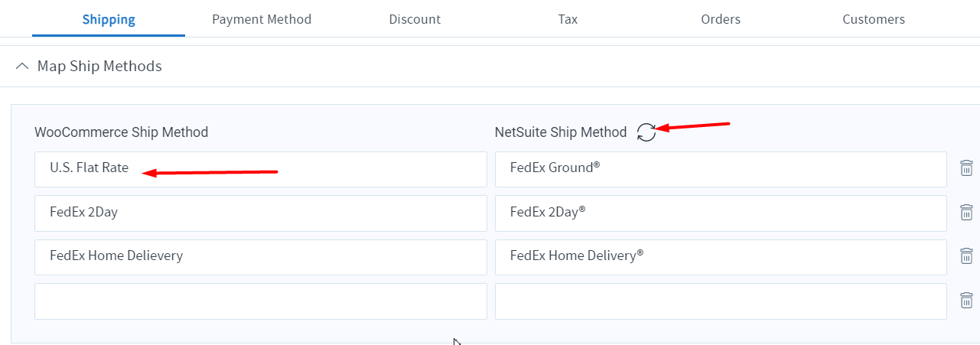
Task: Open the empty NetSuite ship method field
Action: (x=721, y=301)
